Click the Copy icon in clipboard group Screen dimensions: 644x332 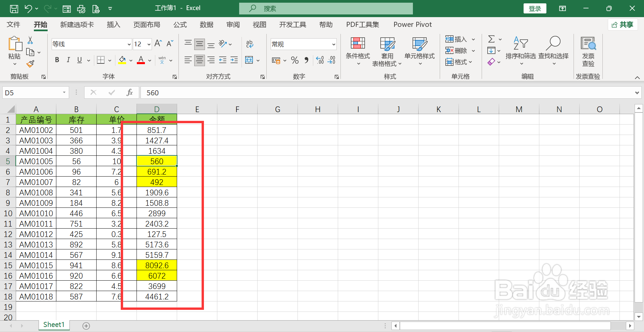coord(30,52)
